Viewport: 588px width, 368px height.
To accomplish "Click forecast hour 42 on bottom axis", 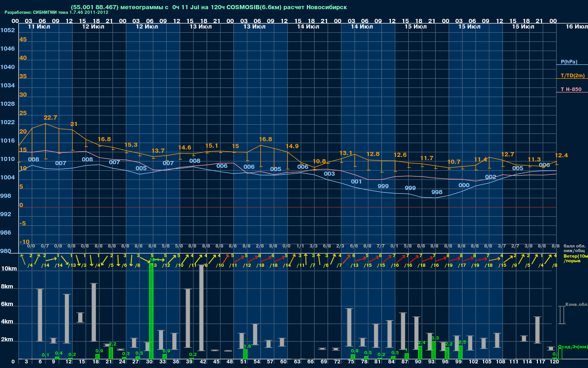I will [203, 362].
